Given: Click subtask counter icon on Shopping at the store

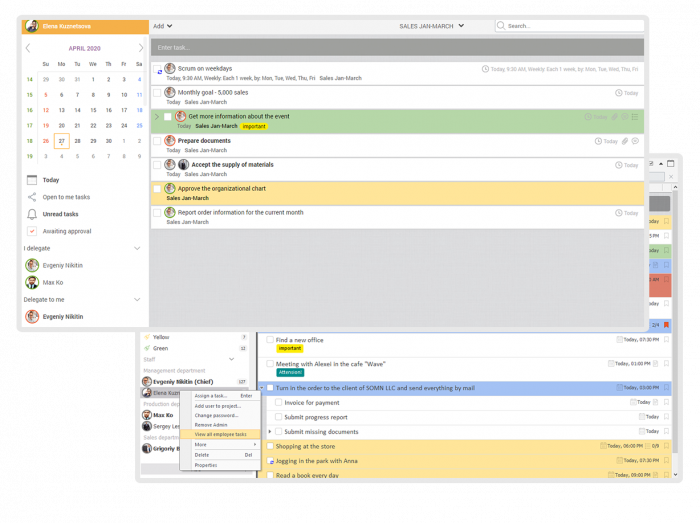Looking at the screenshot, I should tap(648, 446).
